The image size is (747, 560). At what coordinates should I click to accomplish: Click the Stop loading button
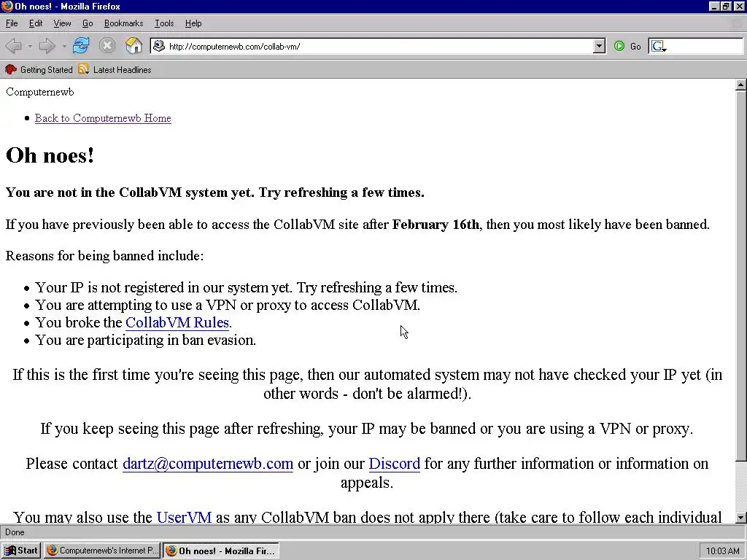coord(107,46)
